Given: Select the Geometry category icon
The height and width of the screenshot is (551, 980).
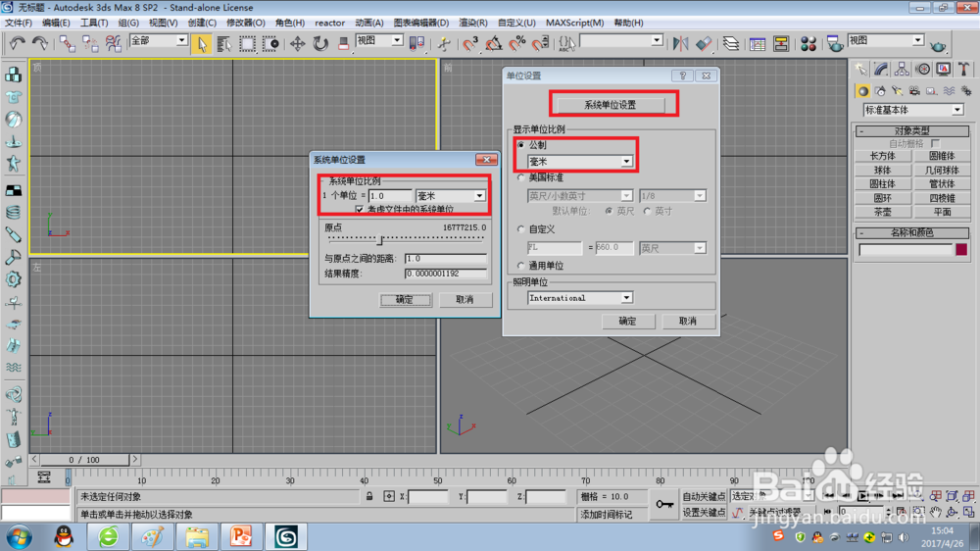Looking at the screenshot, I should [863, 91].
